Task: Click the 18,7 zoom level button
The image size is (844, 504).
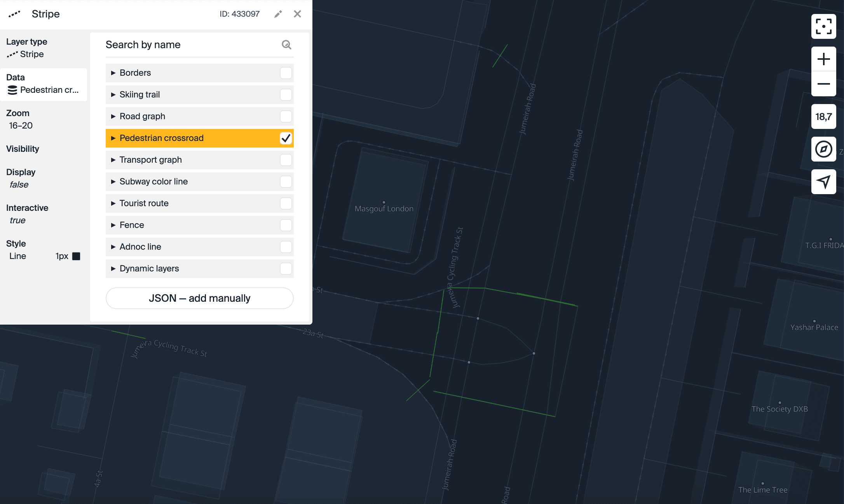Action: pyautogui.click(x=823, y=116)
